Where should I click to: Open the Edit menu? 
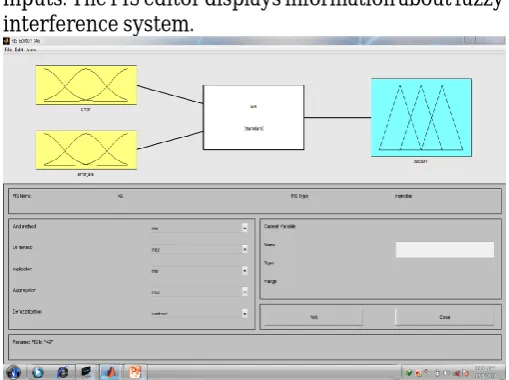(x=19, y=50)
